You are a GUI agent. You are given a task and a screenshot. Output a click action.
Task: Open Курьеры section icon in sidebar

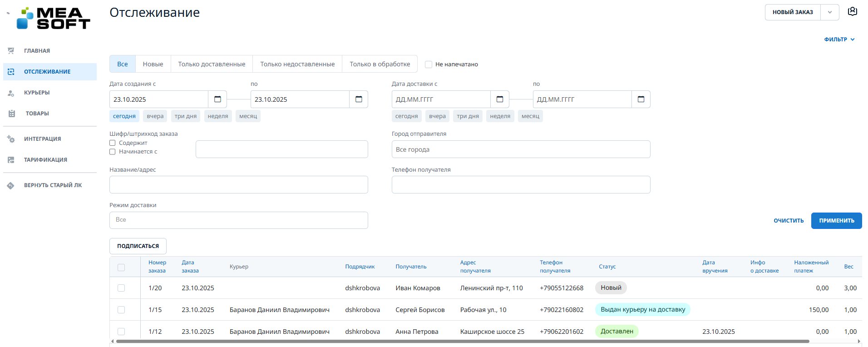coord(11,93)
